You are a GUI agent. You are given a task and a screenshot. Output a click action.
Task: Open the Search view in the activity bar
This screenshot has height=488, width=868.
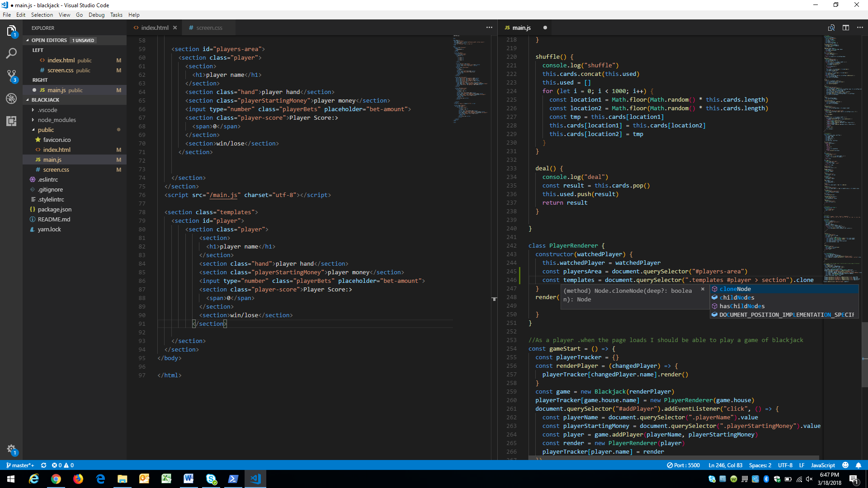[x=11, y=53]
